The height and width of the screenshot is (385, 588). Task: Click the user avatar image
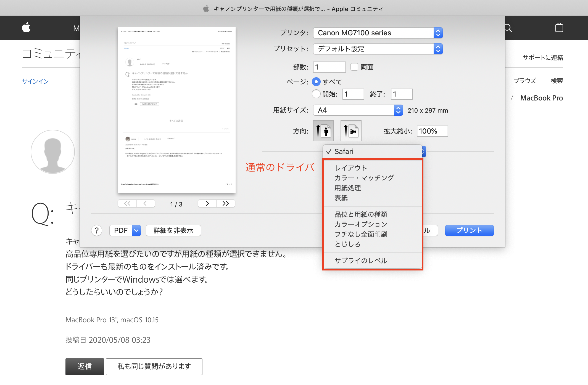coord(53,152)
